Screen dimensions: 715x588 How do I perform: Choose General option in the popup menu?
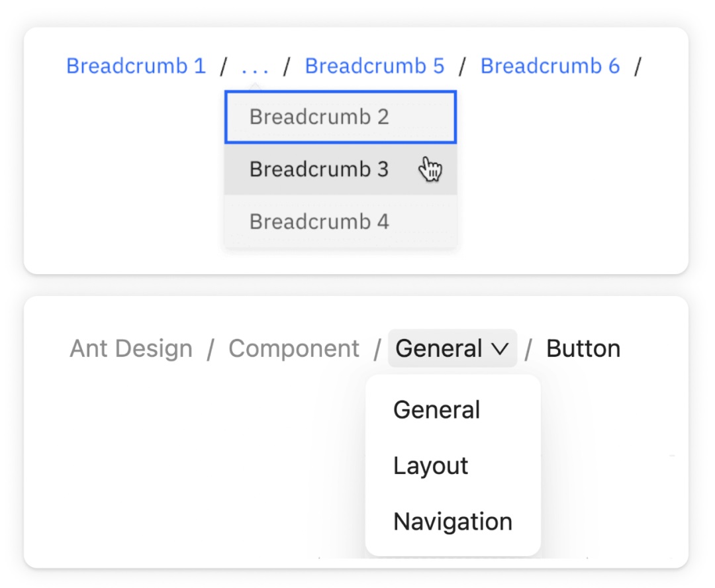[436, 410]
